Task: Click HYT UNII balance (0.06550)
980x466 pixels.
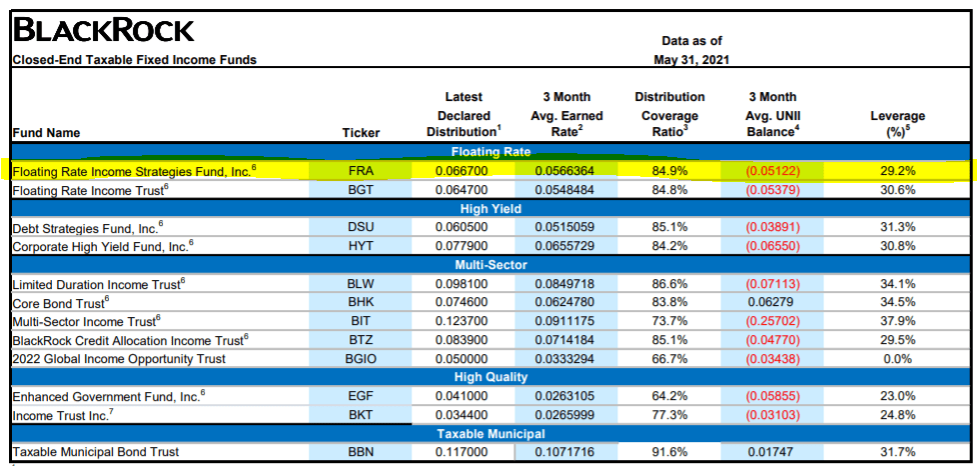Action: coord(772,246)
